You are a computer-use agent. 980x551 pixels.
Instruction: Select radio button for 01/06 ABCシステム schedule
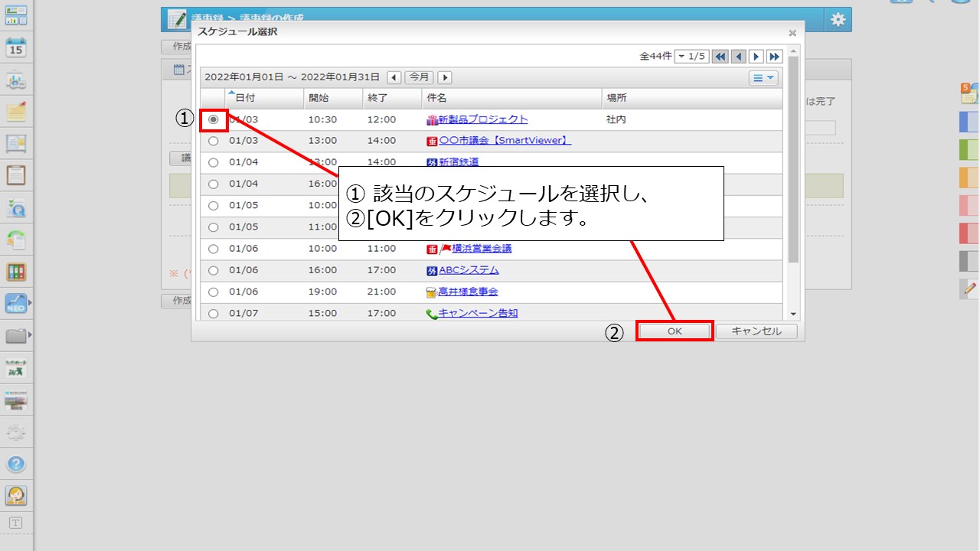213,270
